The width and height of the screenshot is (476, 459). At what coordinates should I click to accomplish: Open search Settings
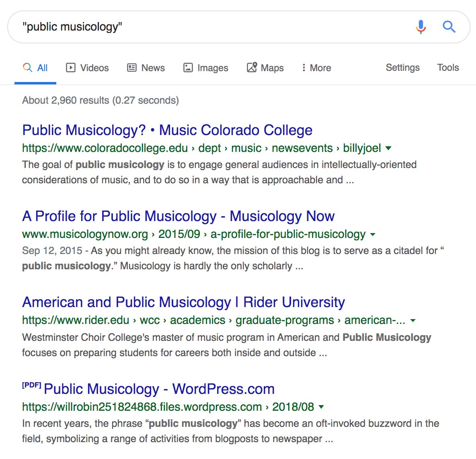402,68
